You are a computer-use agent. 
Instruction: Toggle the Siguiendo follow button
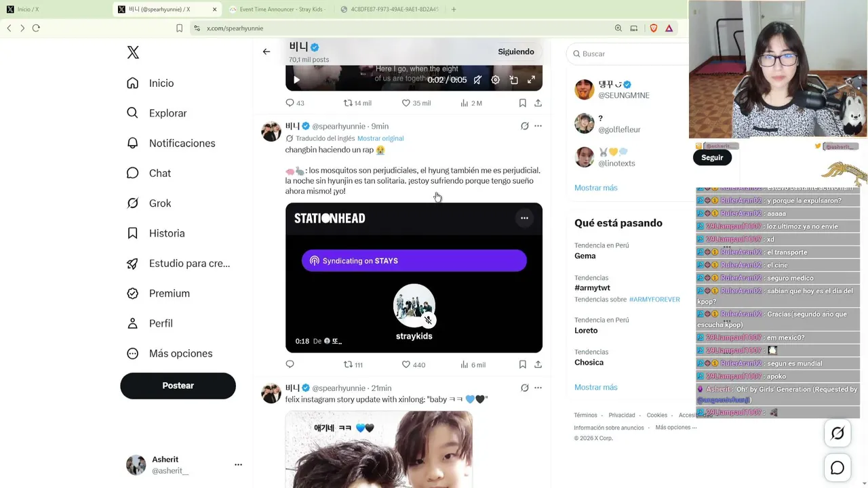coord(516,52)
